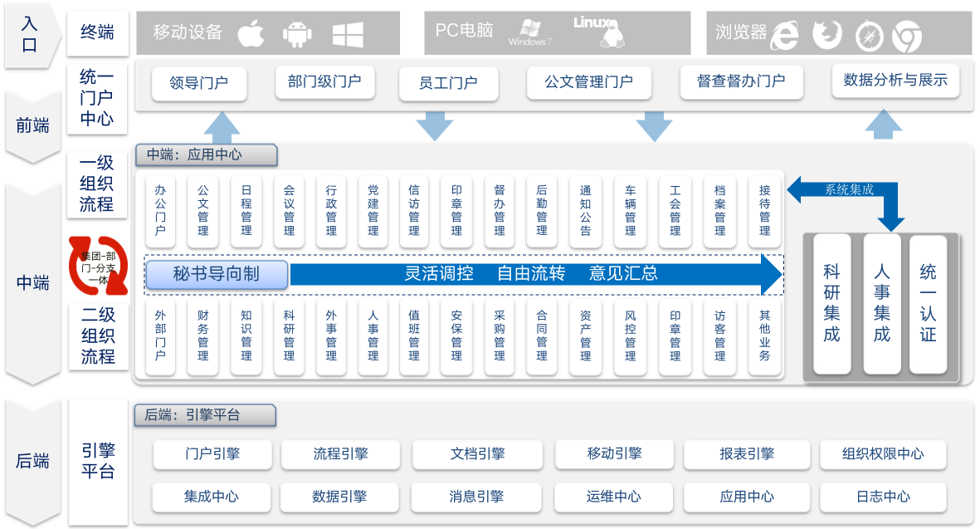Select the Internet Explorer browser icon
Screen dimensions: 980x529
coord(784,35)
